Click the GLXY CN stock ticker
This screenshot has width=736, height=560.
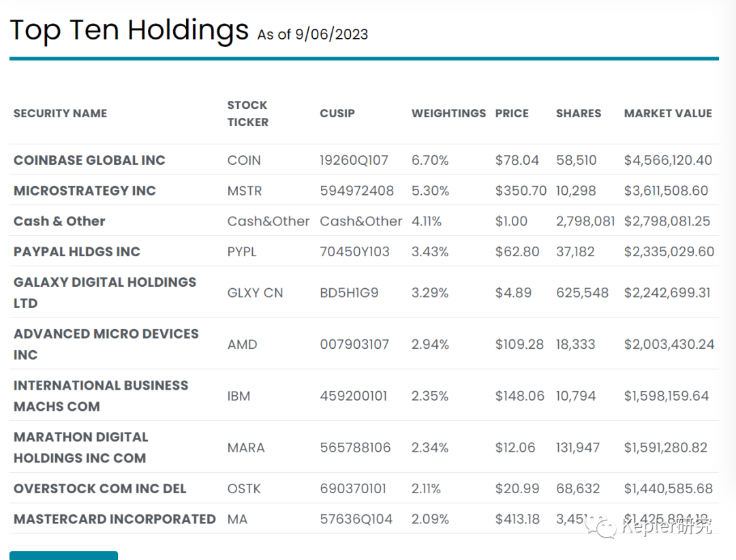256,293
